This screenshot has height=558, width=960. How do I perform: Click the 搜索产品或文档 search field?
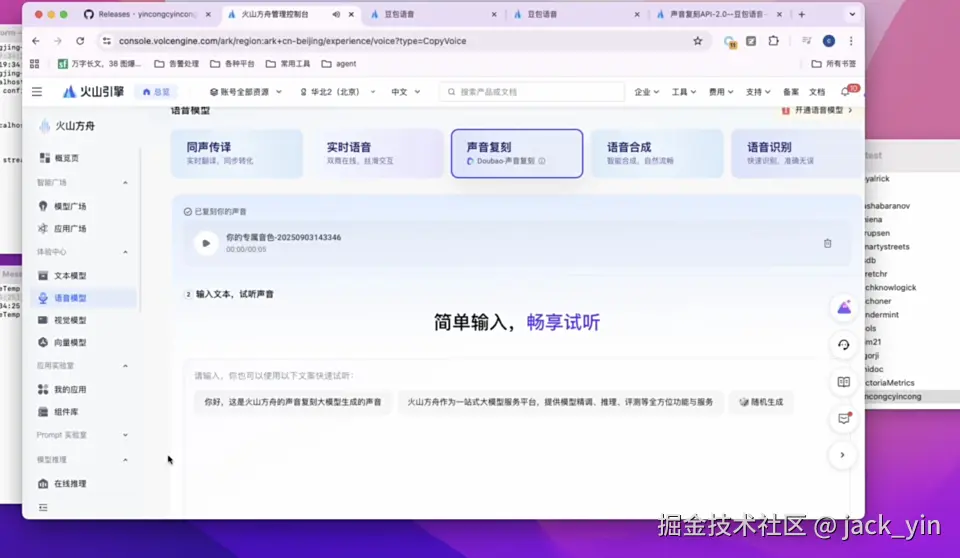tap(532, 92)
